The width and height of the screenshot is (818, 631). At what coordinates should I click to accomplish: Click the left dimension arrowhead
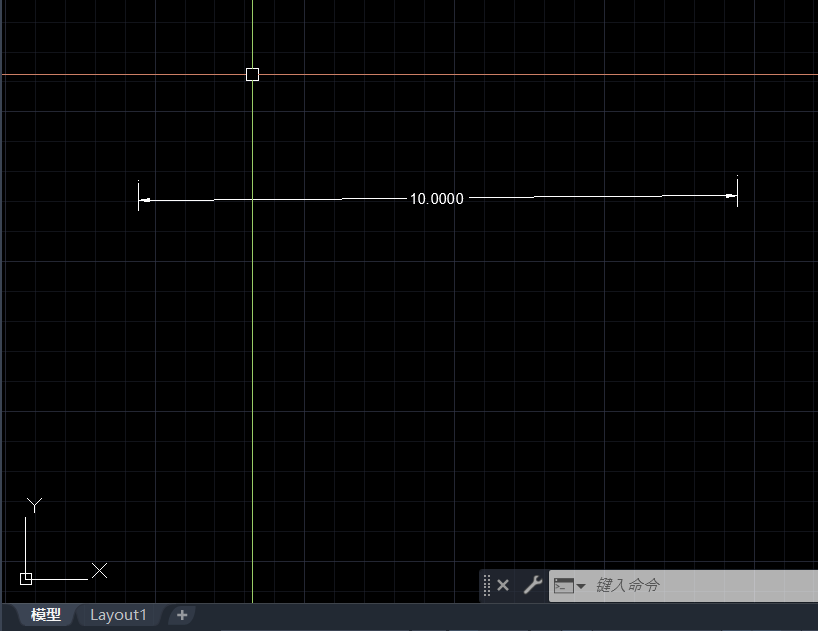pyautogui.click(x=145, y=200)
